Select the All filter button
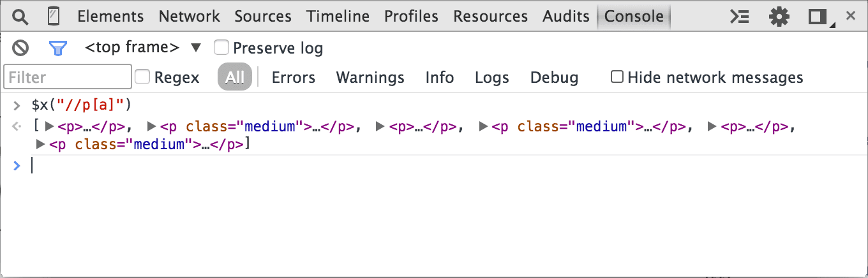The image size is (868, 278). coord(235,78)
